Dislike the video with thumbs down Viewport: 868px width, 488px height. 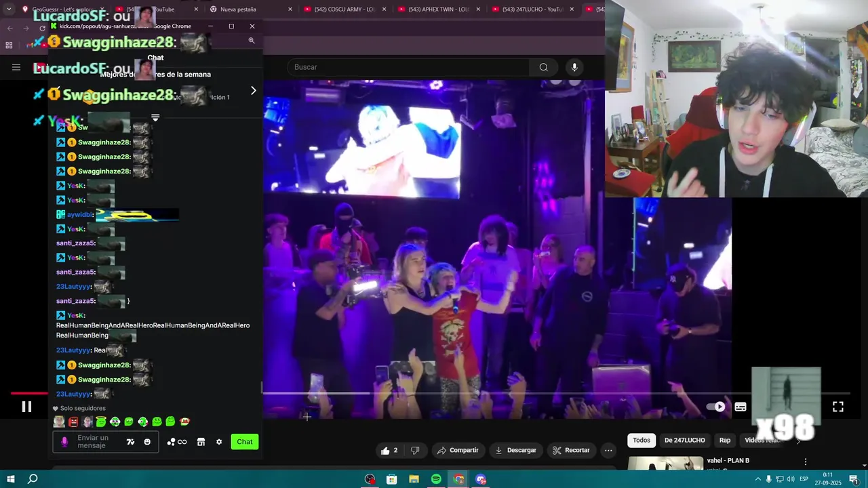[415, 450]
